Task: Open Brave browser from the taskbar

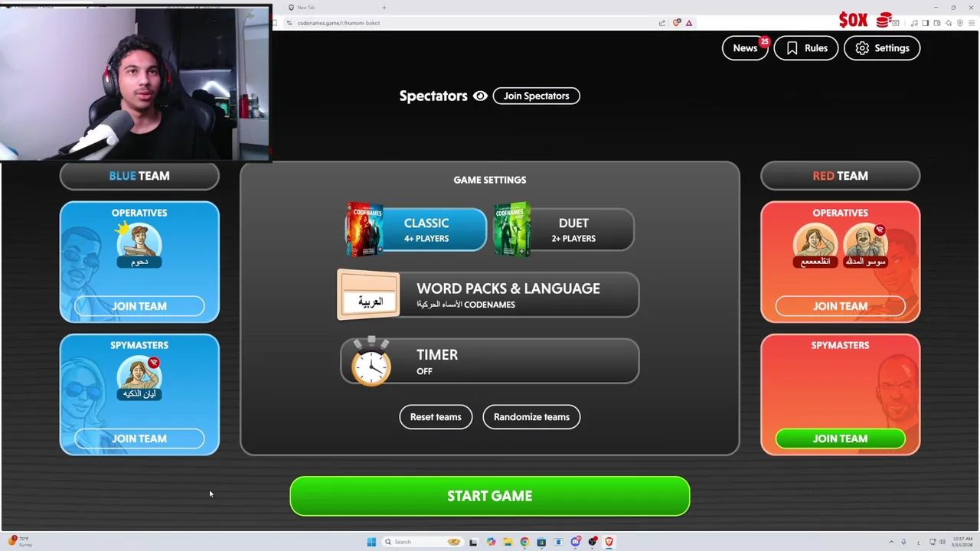Action: 609,542
